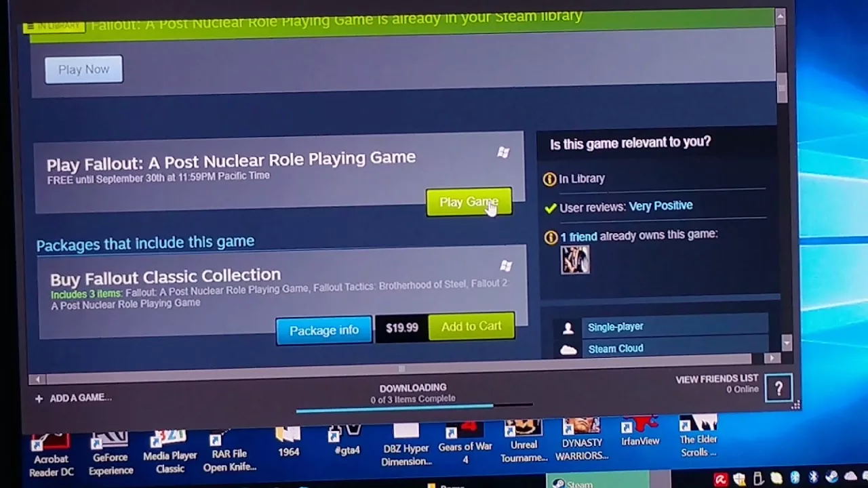Select IrfanView desktop shortcut
The width and height of the screenshot is (868, 488).
click(640, 432)
